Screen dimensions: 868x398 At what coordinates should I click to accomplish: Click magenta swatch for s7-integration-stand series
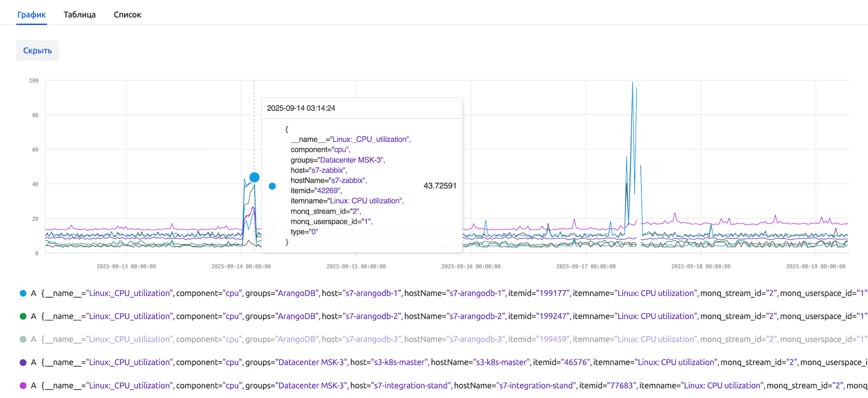pyautogui.click(x=23, y=385)
